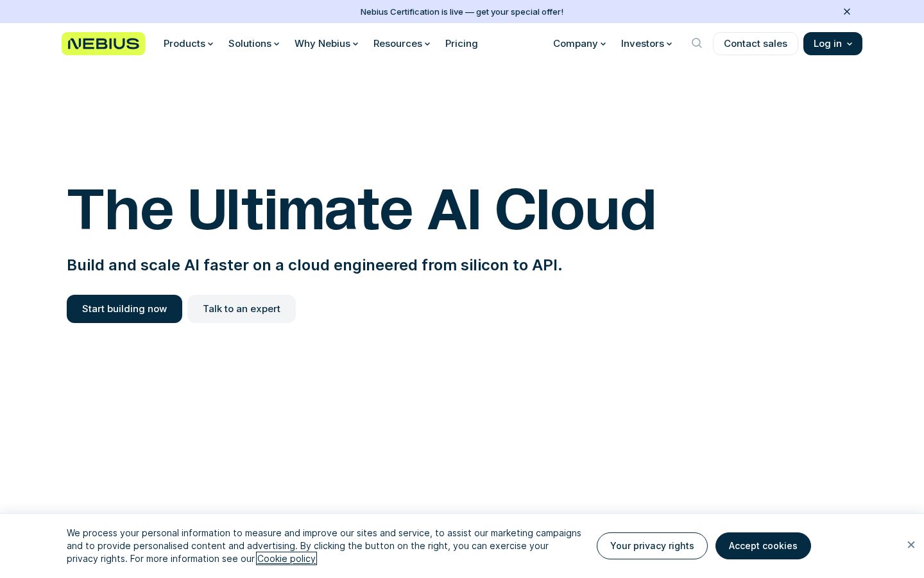Close the cookie consent bar
924x578 pixels.
click(911, 545)
